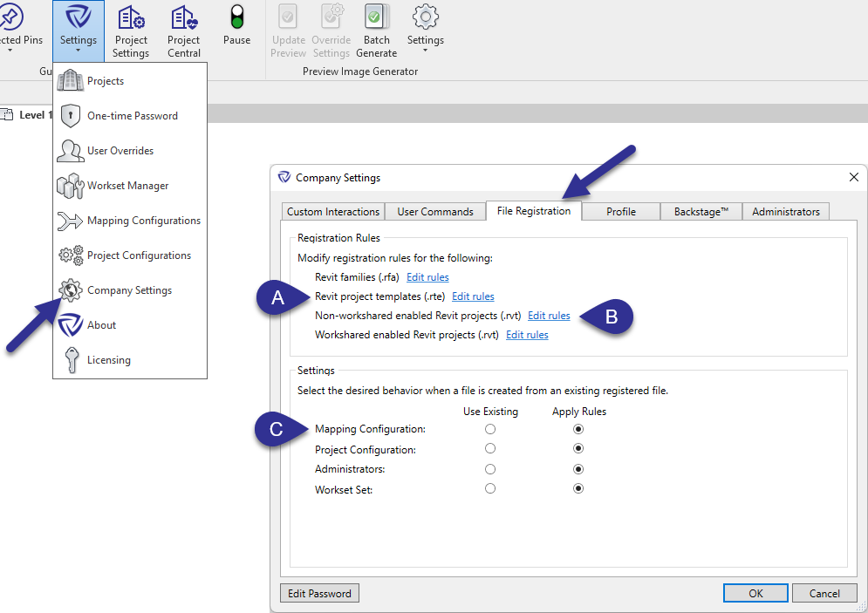
Task: Expand the Selected Pins dropdown arrow
Action: tap(10, 50)
